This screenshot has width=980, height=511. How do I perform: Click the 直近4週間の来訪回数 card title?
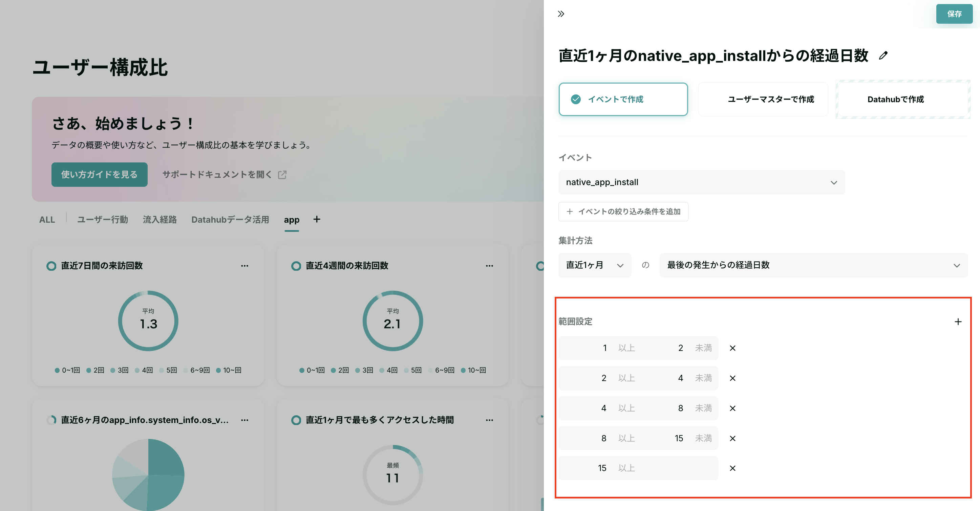[x=347, y=265]
